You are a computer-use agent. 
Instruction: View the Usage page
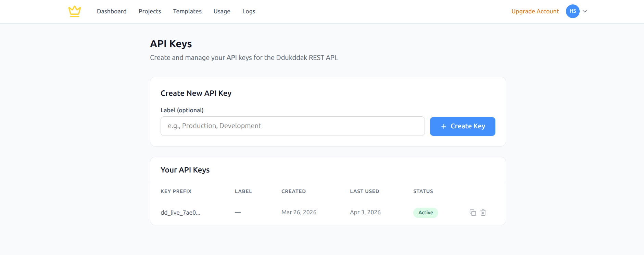click(x=222, y=11)
